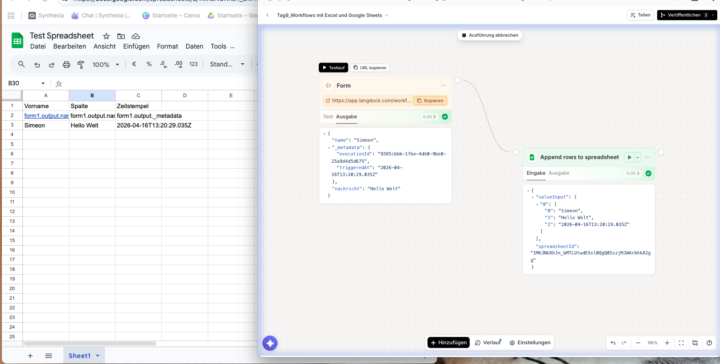Switch to Append node Eingabe tab

point(536,173)
